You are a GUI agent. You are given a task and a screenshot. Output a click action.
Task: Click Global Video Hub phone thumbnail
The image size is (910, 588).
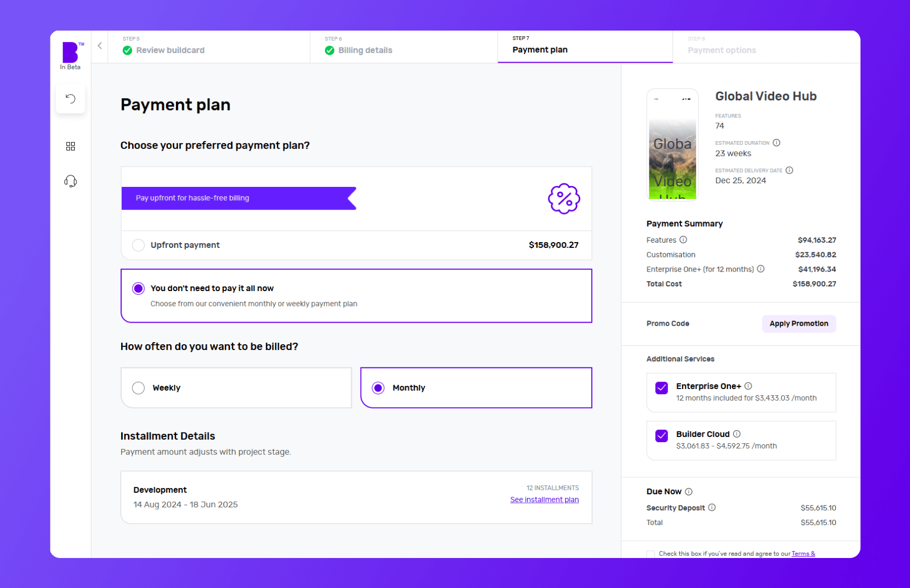pyautogui.click(x=672, y=145)
